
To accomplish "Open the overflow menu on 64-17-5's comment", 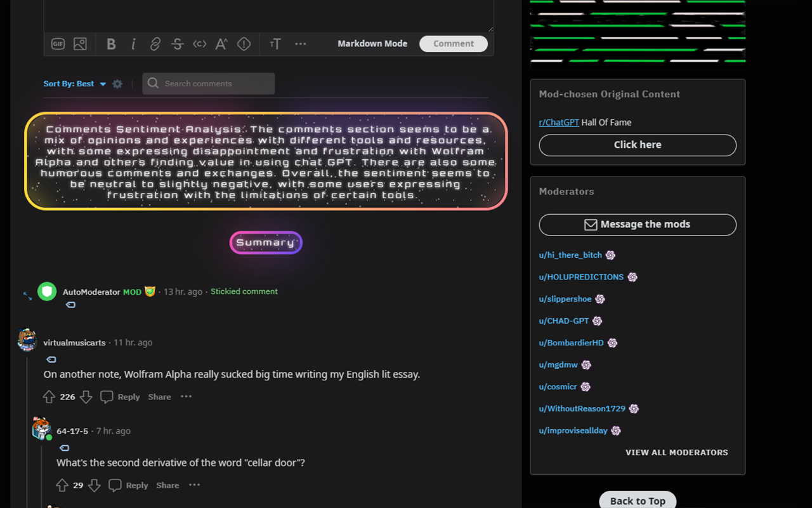I will click(194, 485).
